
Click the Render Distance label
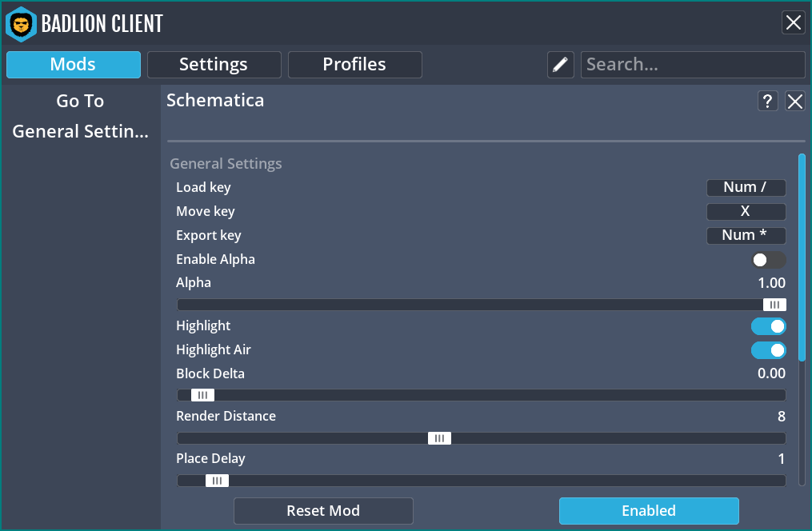tap(226, 416)
